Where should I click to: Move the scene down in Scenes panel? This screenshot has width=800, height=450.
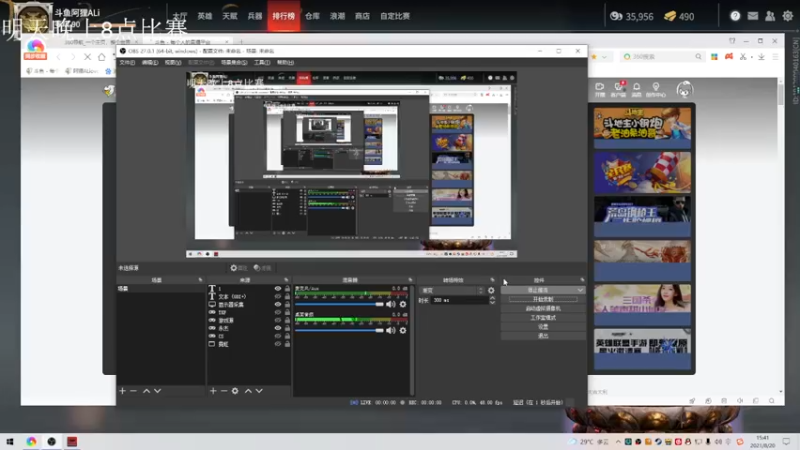(x=158, y=391)
